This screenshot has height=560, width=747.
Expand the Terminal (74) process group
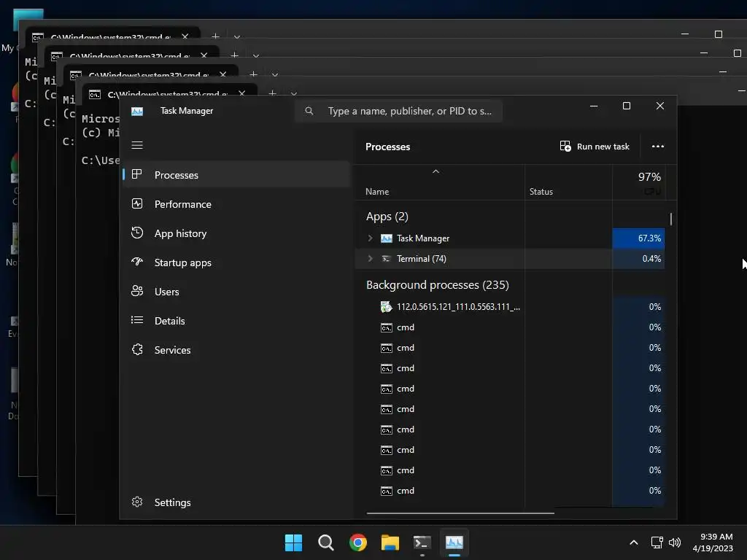370,258
